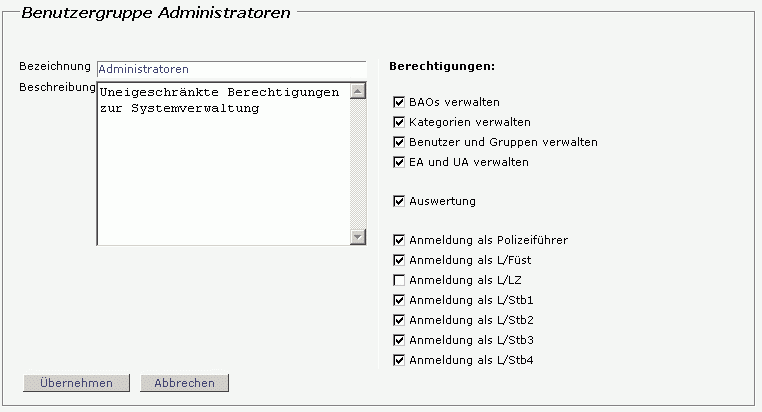
Task: Uncheck Anmeldung als Polizeiführer
Action: (400, 240)
